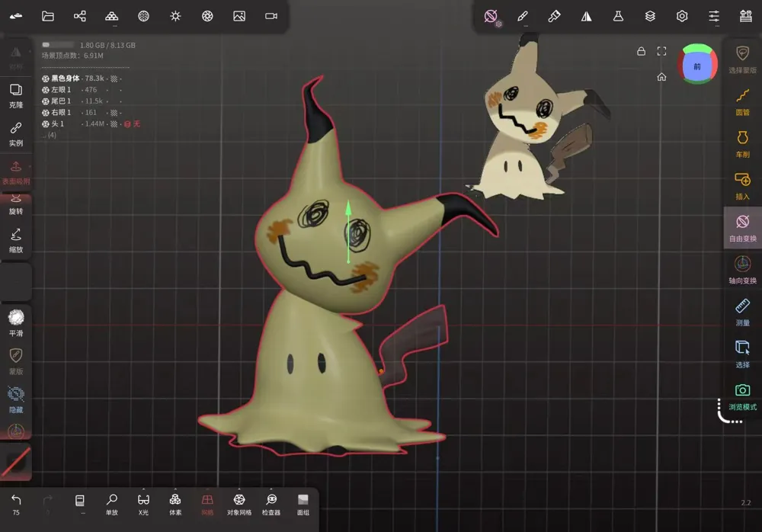Image resolution: width=762 pixels, height=532 pixels.
Task: Open the material sphere menu
Action: [143, 16]
